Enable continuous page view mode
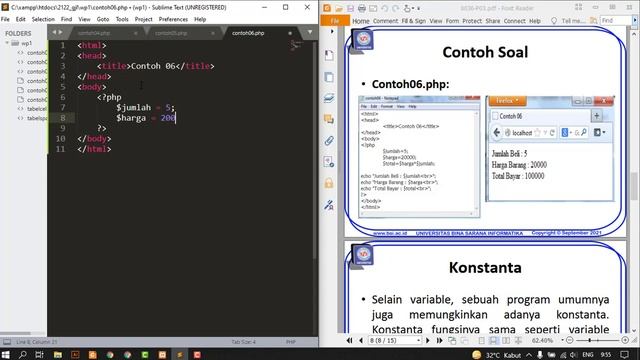 [x=493, y=340]
